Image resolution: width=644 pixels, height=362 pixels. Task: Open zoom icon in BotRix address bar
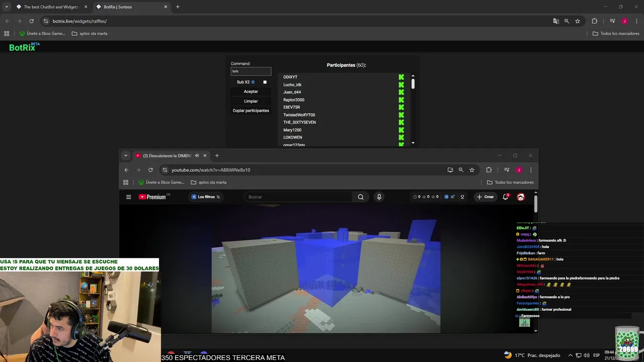(x=567, y=21)
